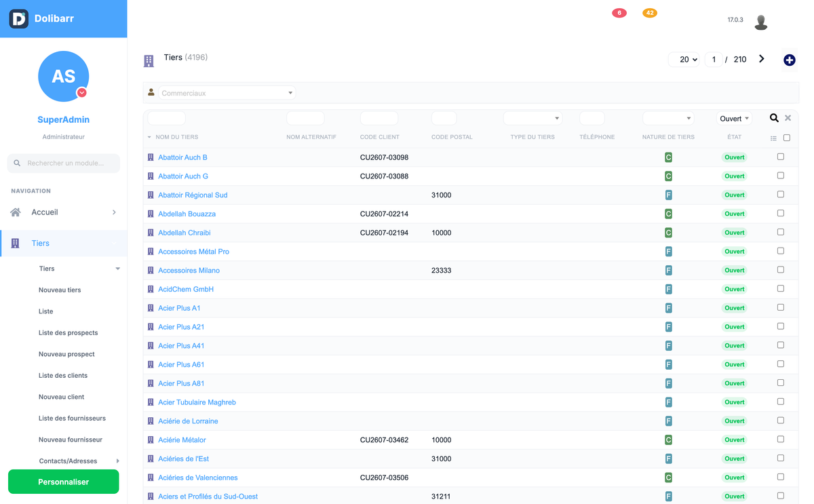Tick checkbox for Abdellah Chraibi

point(781,232)
